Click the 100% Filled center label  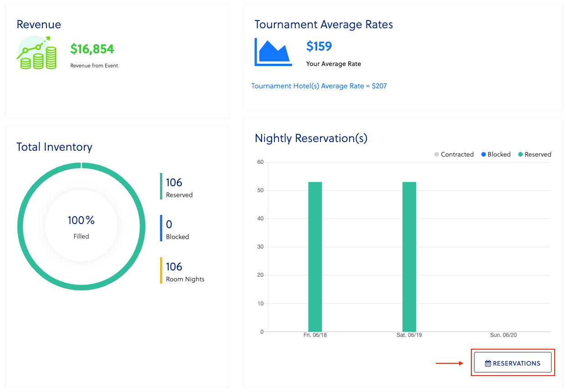pos(81,226)
